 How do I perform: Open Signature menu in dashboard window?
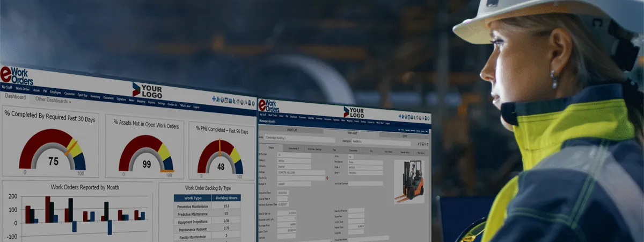(121, 99)
